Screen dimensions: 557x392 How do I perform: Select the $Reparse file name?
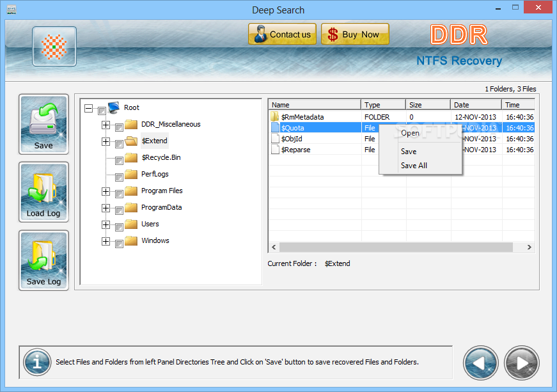click(295, 150)
